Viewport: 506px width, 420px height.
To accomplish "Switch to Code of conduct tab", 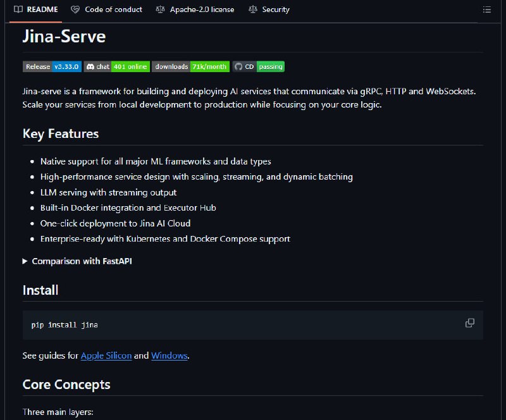I will (106, 9).
